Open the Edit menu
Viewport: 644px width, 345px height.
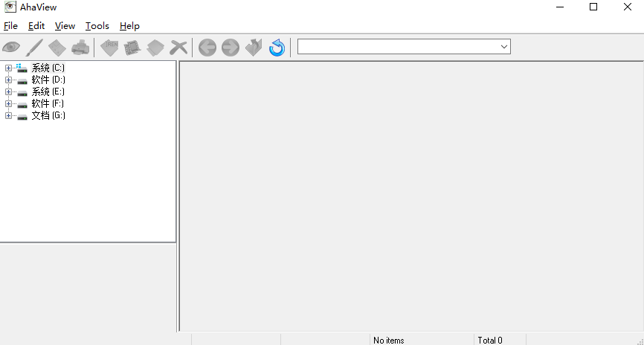(36, 26)
